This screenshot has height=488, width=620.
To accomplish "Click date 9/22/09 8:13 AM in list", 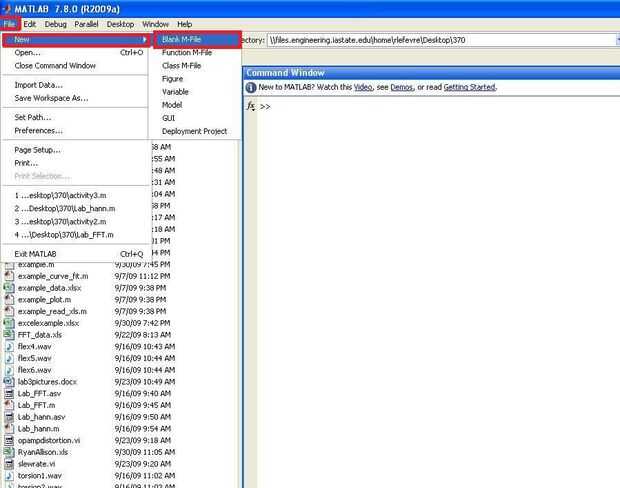I will (143, 335).
